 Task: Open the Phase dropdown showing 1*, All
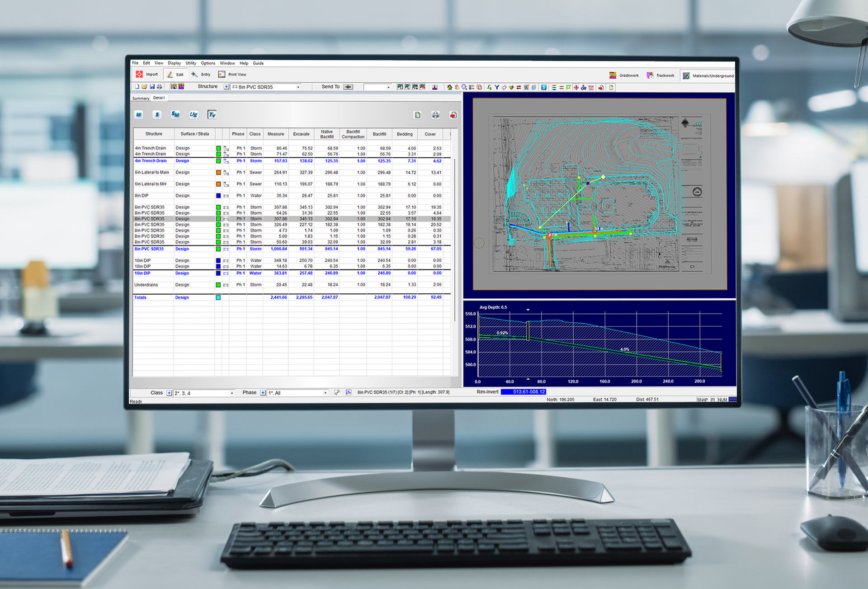point(297,393)
